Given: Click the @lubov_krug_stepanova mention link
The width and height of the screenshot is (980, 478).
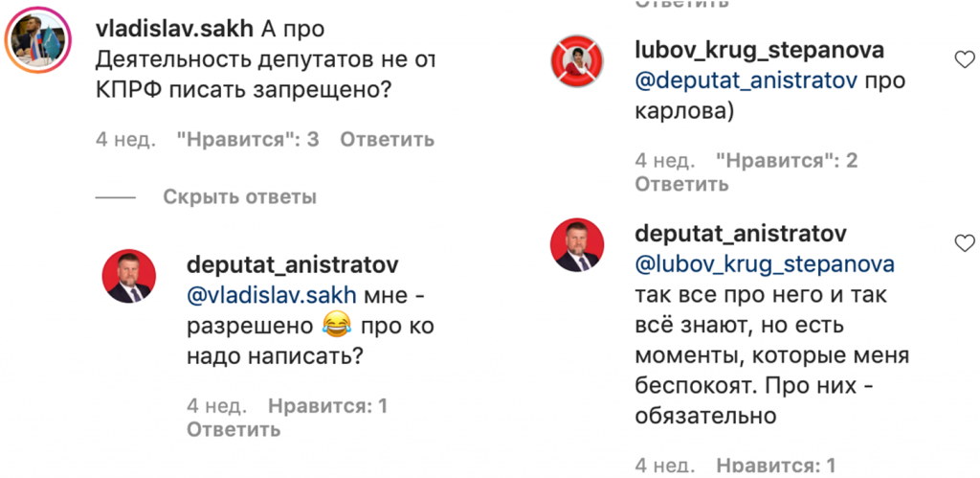Looking at the screenshot, I should 765,263.
